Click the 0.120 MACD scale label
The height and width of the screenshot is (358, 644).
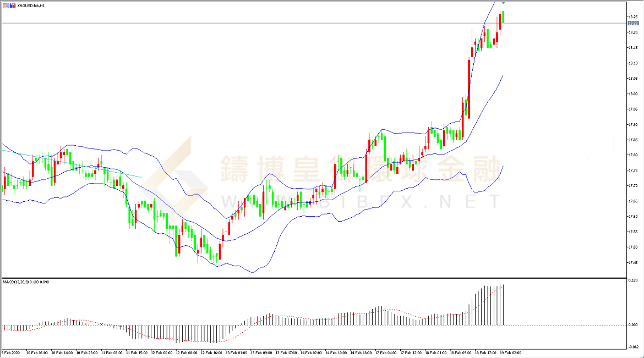coord(633,281)
